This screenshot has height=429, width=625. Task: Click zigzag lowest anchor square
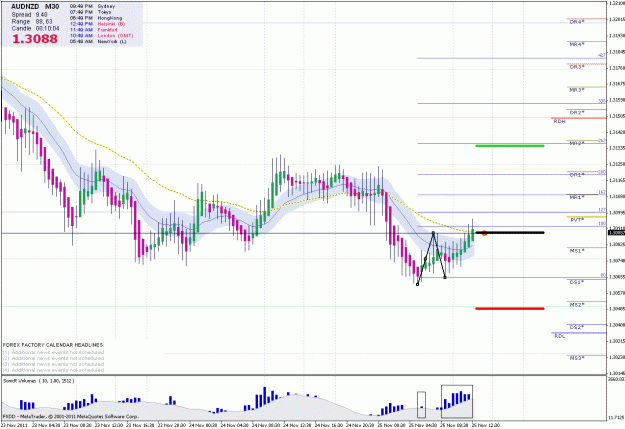[417, 284]
